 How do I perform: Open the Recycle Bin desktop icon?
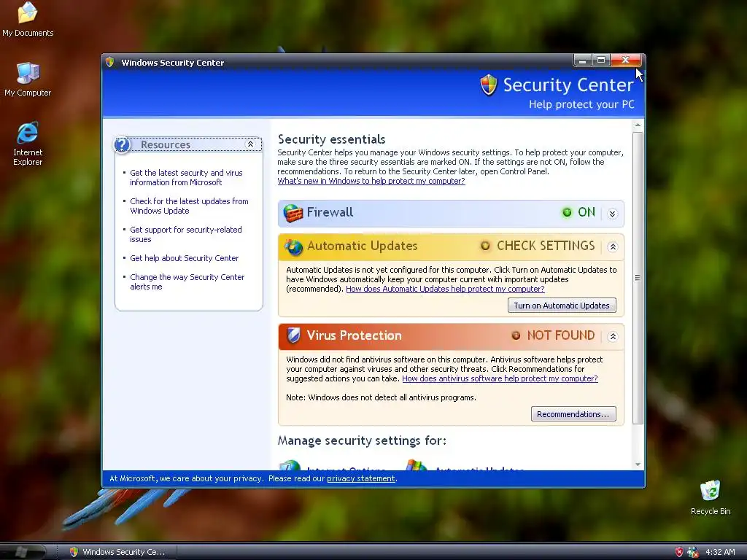point(711,497)
